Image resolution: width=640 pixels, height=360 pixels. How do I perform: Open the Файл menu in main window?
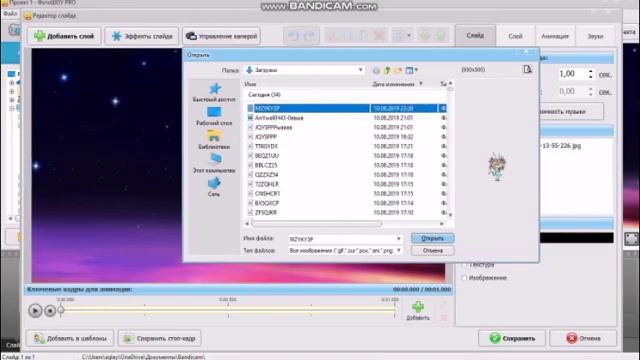tap(11, 14)
